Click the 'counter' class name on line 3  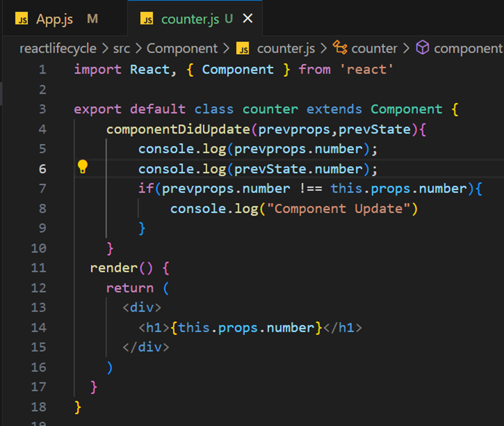pos(270,109)
